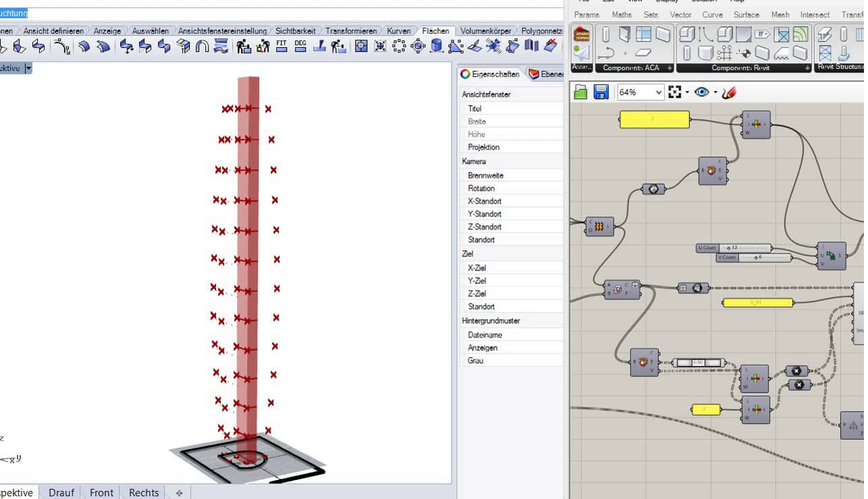
Task: Select the grid lines icon in Components Revit
Action: (725, 53)
